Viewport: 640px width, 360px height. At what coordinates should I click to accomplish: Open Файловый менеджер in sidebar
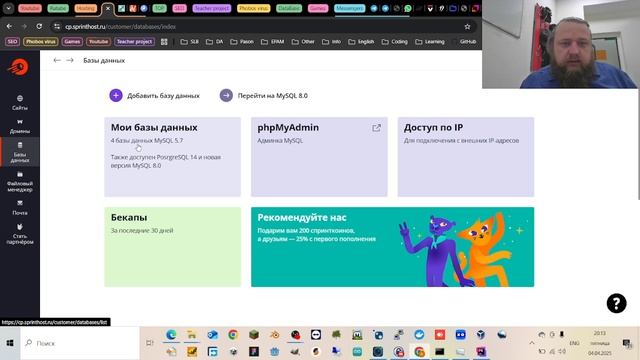20,182
